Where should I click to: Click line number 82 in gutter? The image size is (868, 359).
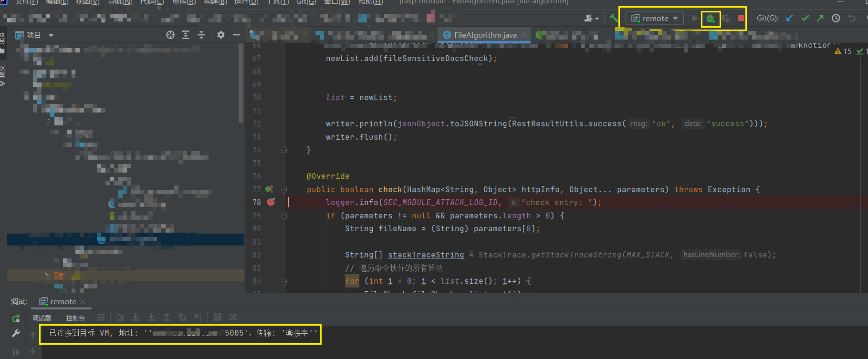[257, 255]
